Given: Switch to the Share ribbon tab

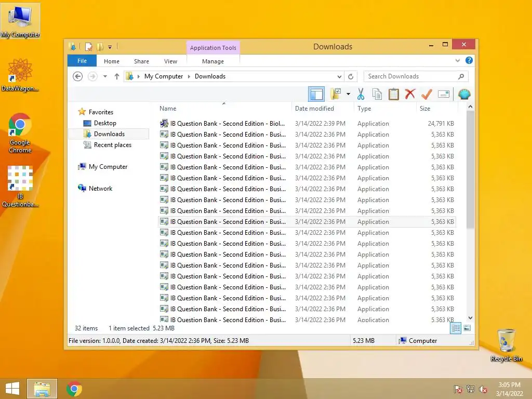Looking at the screenshot, I should (x=141, y=61).
